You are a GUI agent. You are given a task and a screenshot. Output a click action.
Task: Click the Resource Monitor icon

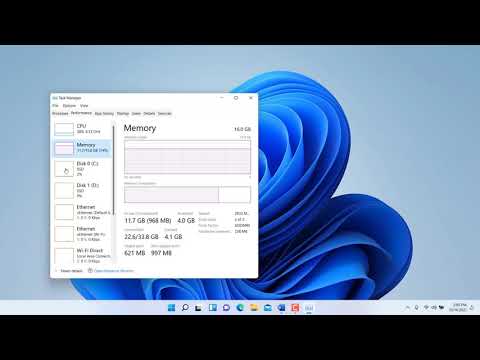tap(90, 271)
